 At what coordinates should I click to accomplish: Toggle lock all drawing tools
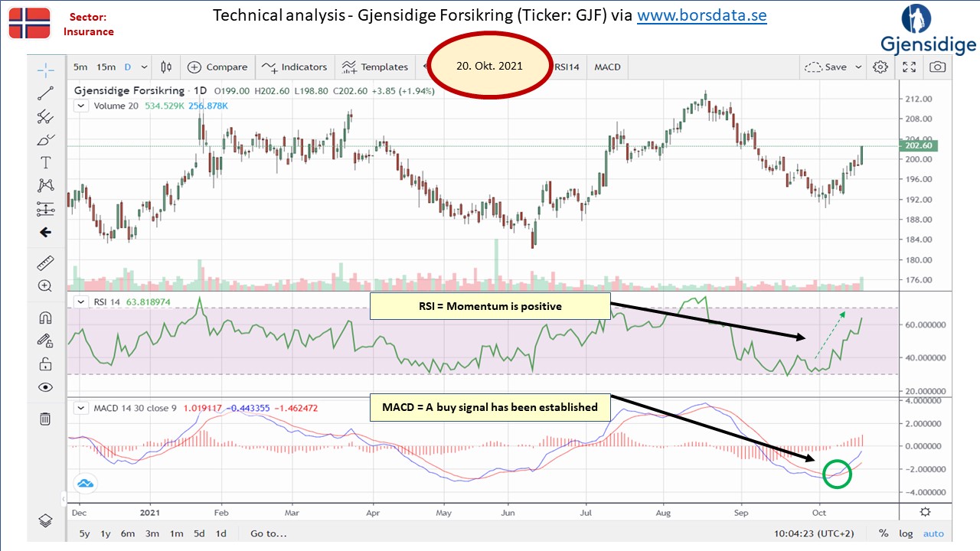click(x=45, y=364)
